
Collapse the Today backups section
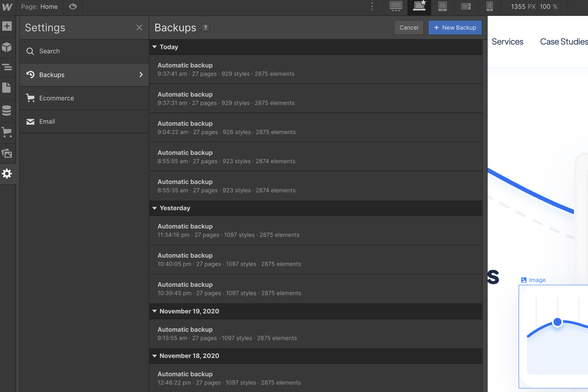(154, 47)
